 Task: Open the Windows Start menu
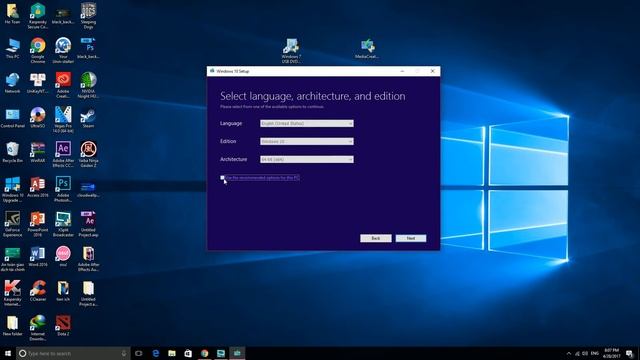(x=8, y=353)
